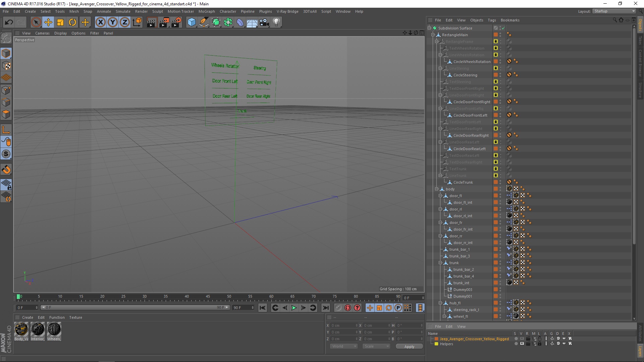The image size is (644, 362).
Task: Click timeline frame 45 marker
Action: 208,297
